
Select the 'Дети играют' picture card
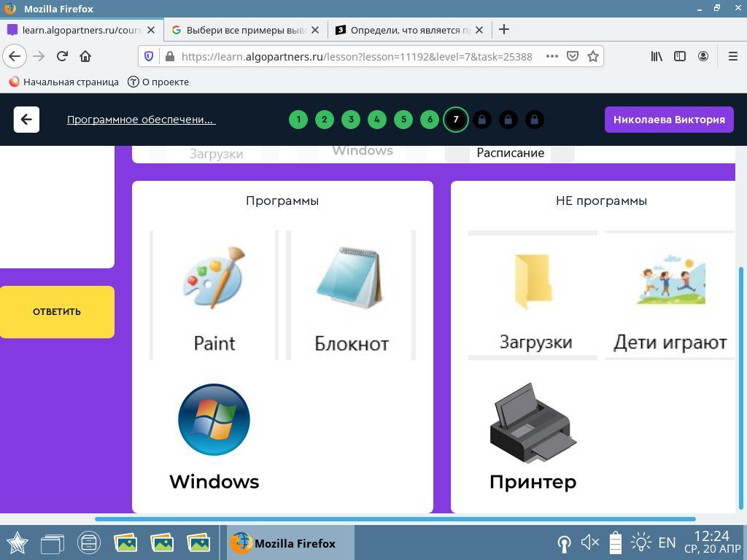tap(670, 296)
